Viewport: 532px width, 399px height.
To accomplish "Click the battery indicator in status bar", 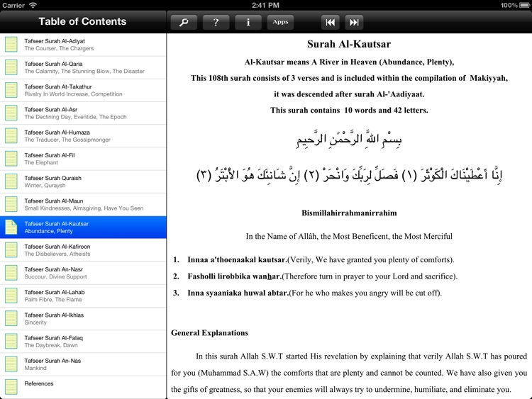I will 525,5.
